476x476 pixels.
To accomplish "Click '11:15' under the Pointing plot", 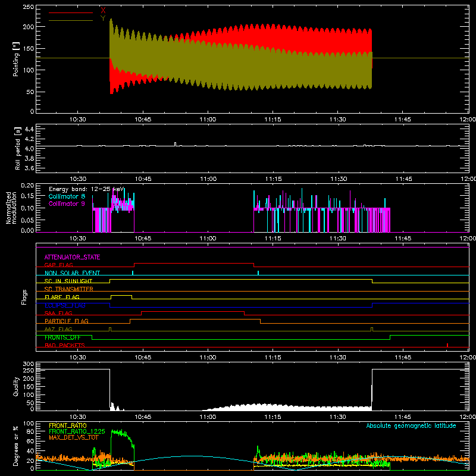I will (273, 120).
